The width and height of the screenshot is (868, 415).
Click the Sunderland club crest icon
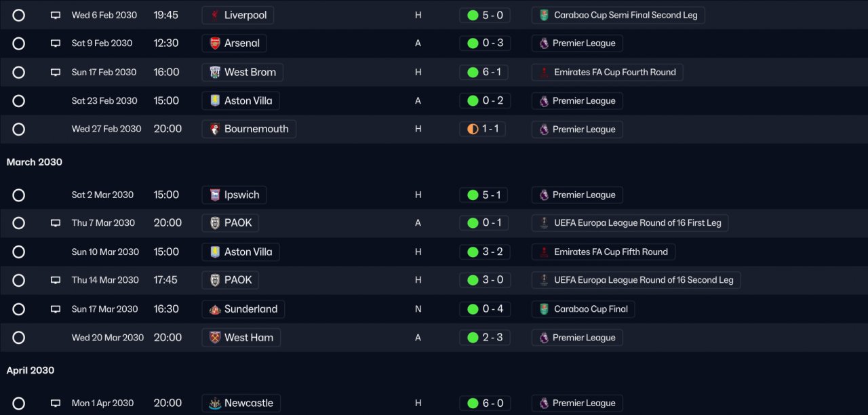pos(215,309)
